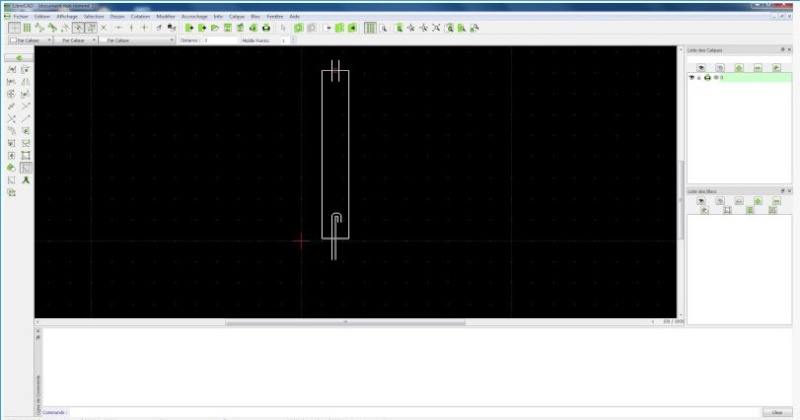Open the Calque menu
The width and height of the screenshot is (800, 420).
point(237,16)
